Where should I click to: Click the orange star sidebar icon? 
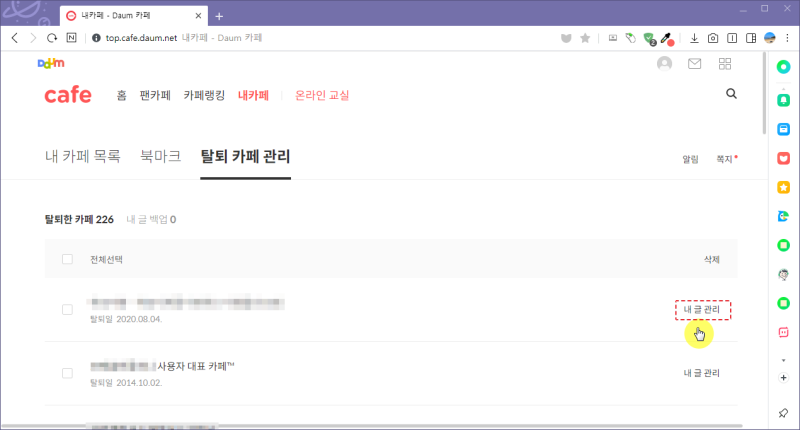(x=784, y=187)
